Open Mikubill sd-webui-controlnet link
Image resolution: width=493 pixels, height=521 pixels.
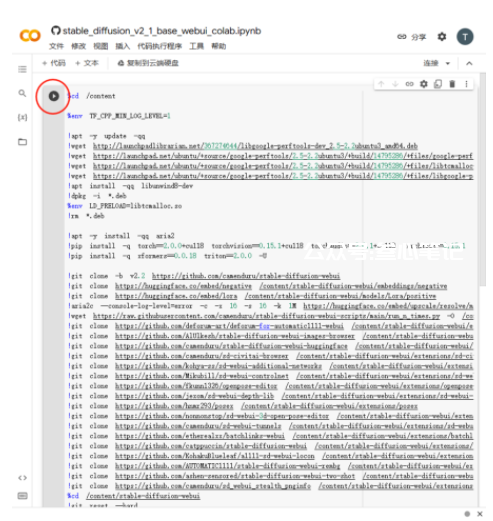pyautogui.click(x=202, y=376)
